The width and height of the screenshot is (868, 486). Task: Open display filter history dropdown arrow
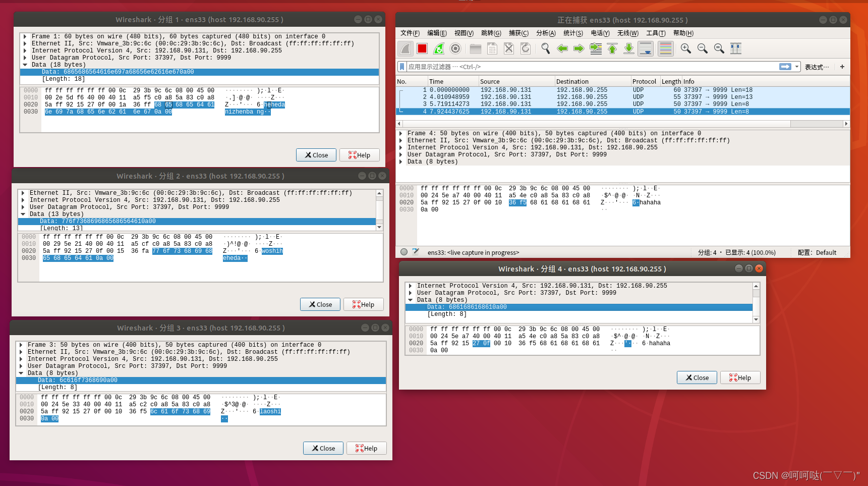coord(797,67)
